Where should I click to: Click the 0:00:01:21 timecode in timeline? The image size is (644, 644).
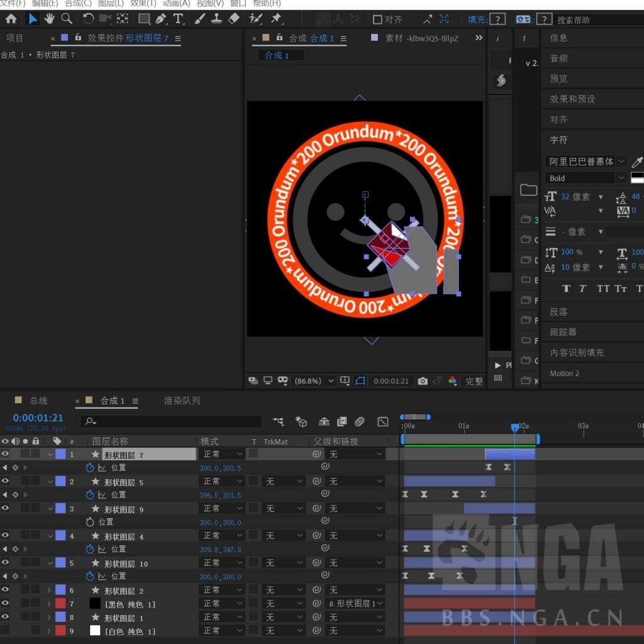[38, 418]
